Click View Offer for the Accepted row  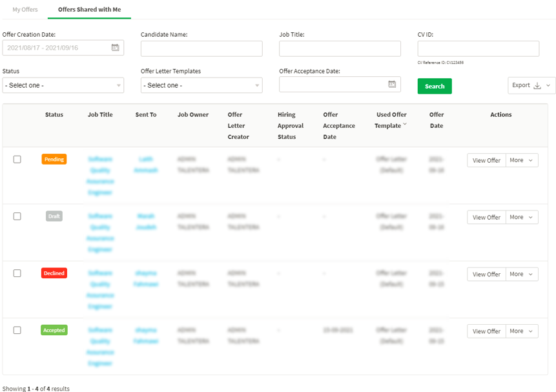[x=486, y=331]
